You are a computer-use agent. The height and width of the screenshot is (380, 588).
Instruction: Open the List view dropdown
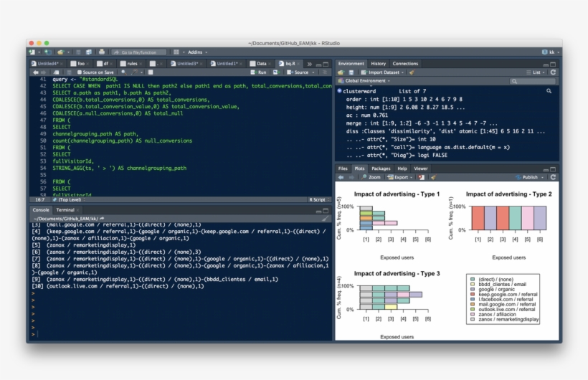(x=536, y=72)
